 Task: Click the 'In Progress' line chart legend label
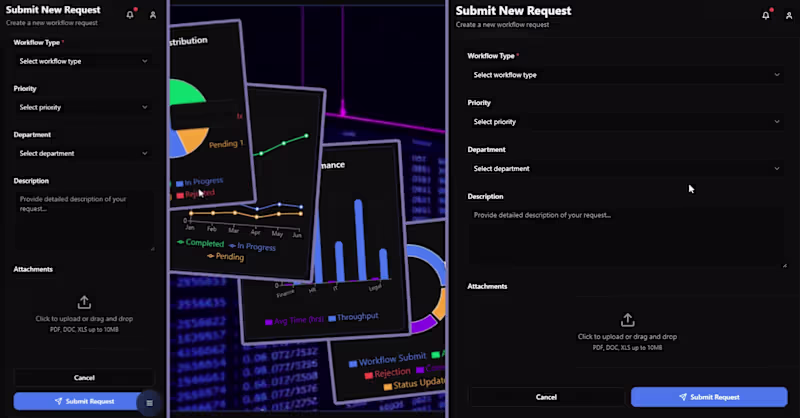(256, 247)
